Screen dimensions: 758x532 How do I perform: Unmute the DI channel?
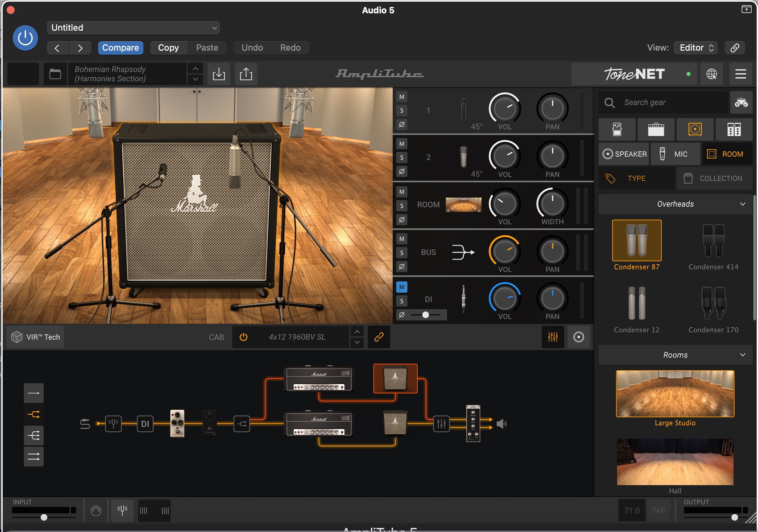[402, 287]
